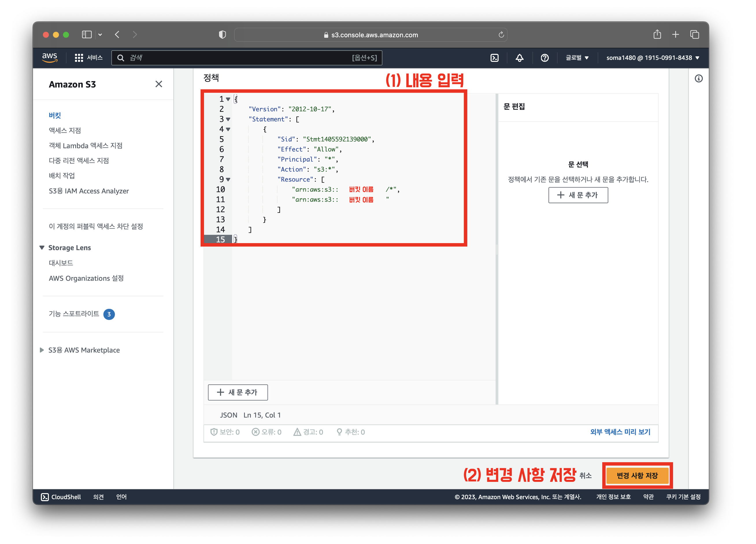The image size is (756, 544).
Task: Open the services grid icon
Action: pyautogui.click(x=79, y=58)
